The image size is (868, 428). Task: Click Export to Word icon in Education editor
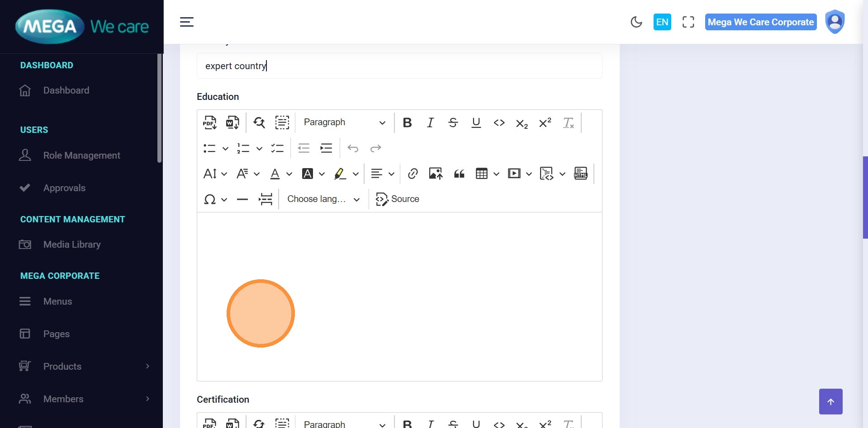point(232,122)
